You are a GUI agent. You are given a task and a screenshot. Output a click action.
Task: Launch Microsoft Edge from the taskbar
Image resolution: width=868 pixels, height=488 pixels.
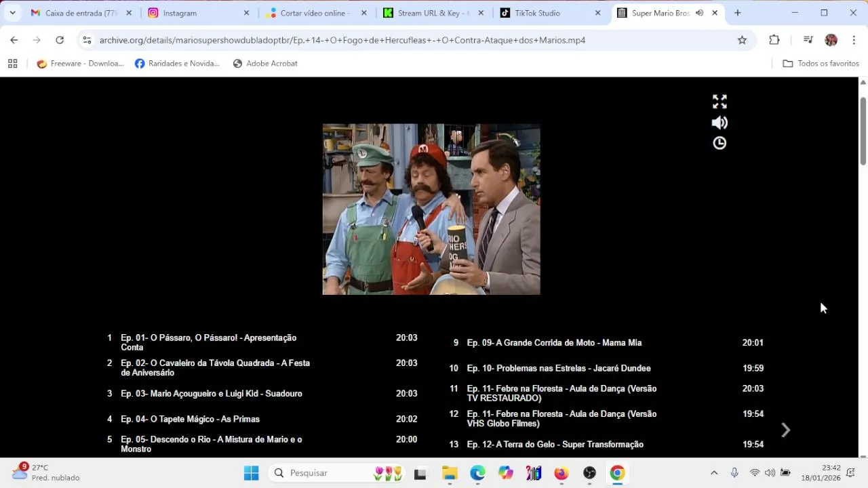pos(478,473)
